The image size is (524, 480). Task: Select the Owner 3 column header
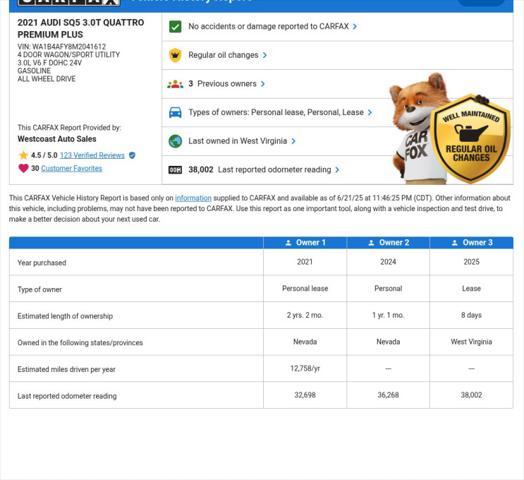coord(472,243)
